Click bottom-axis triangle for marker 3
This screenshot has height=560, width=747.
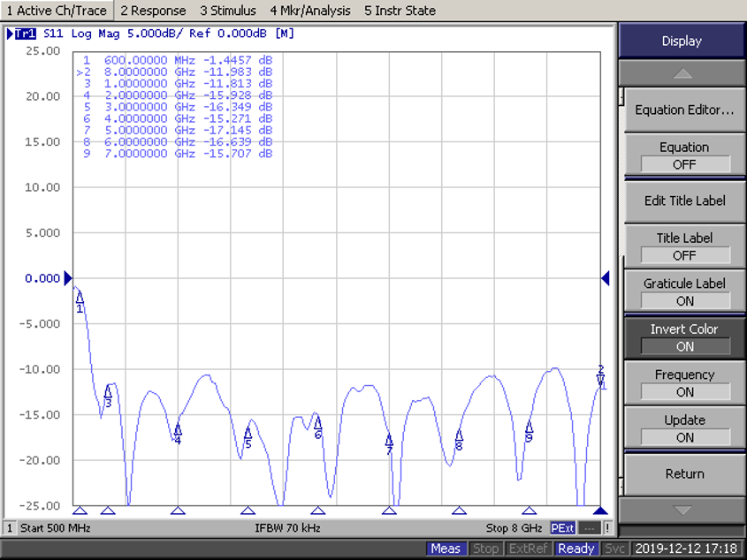coord(108,511)
